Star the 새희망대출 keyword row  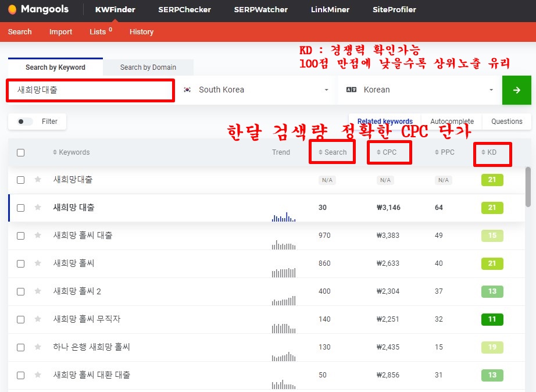pyautogui.click(x=38, y=179)
